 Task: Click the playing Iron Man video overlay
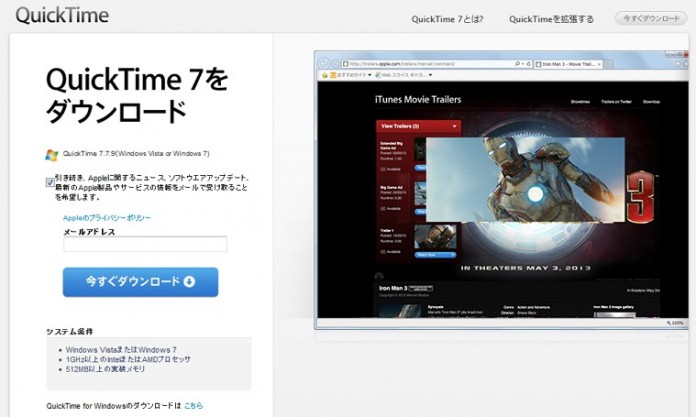point(525,179)
